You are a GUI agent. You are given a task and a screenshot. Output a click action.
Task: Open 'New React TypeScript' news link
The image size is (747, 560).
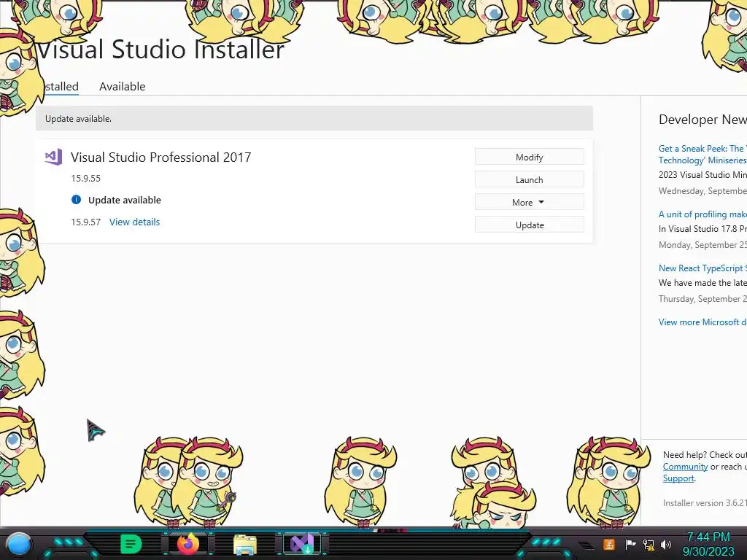(703, 268)
